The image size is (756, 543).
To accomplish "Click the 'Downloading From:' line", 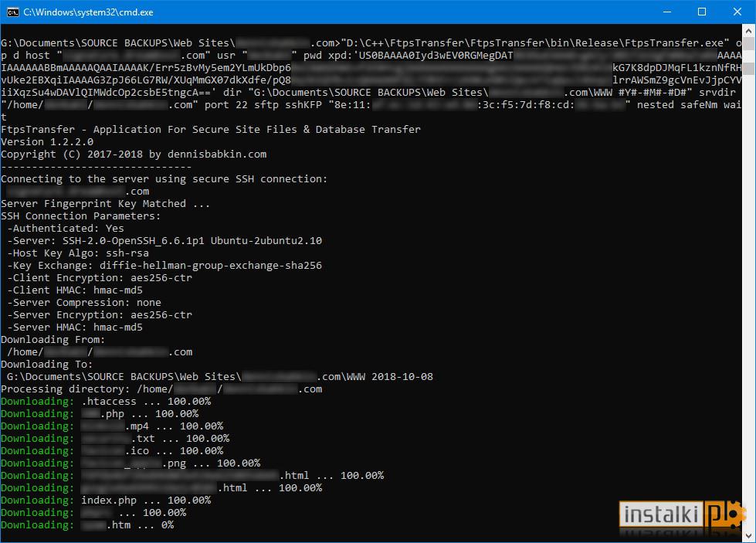I will click(x=53, y=340).
